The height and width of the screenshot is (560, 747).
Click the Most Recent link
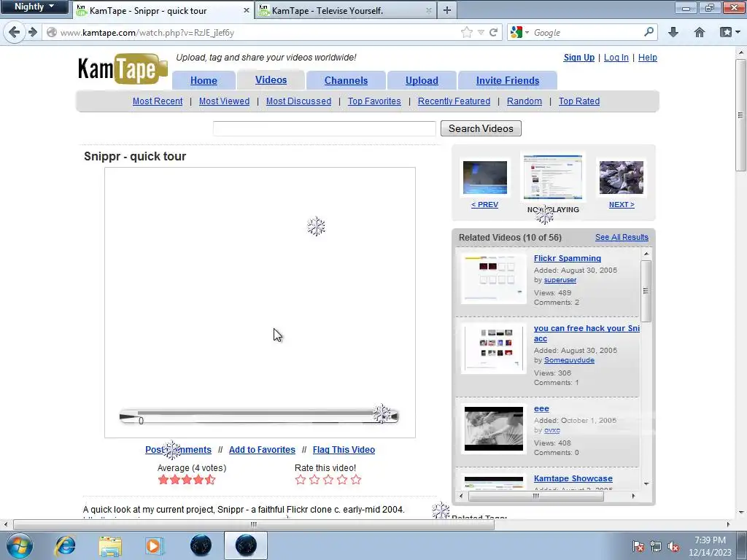tap(158, 101)
